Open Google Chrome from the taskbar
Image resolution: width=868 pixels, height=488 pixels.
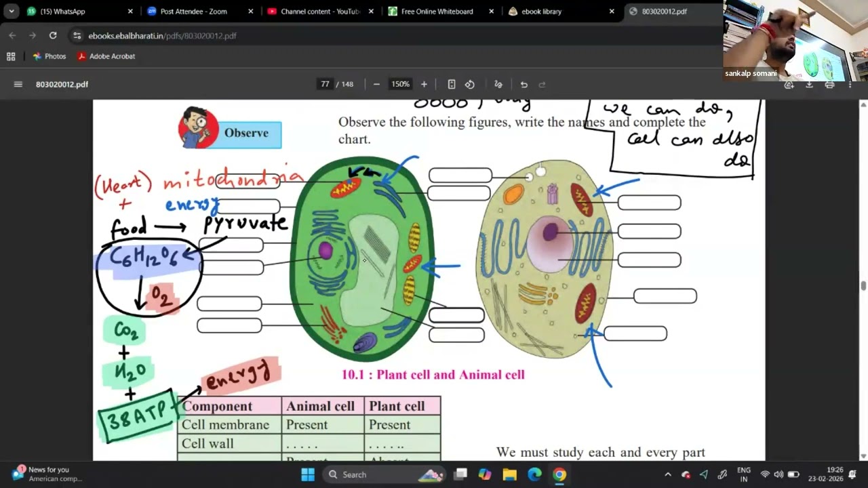point(559,474)
